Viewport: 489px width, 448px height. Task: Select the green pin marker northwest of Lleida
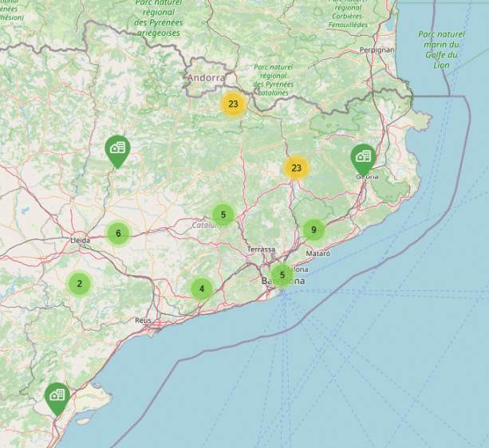click(118, 149)
